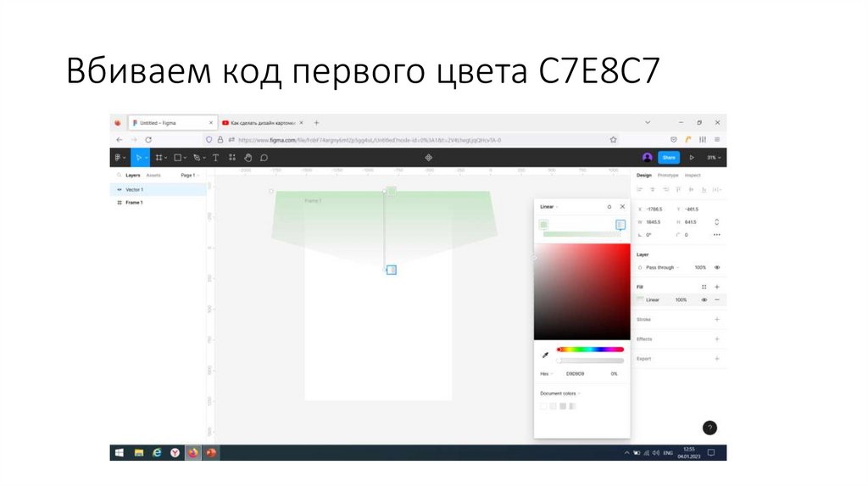
Task: Open the distribute spacing dropdown icon
Action: pos(717,189)
